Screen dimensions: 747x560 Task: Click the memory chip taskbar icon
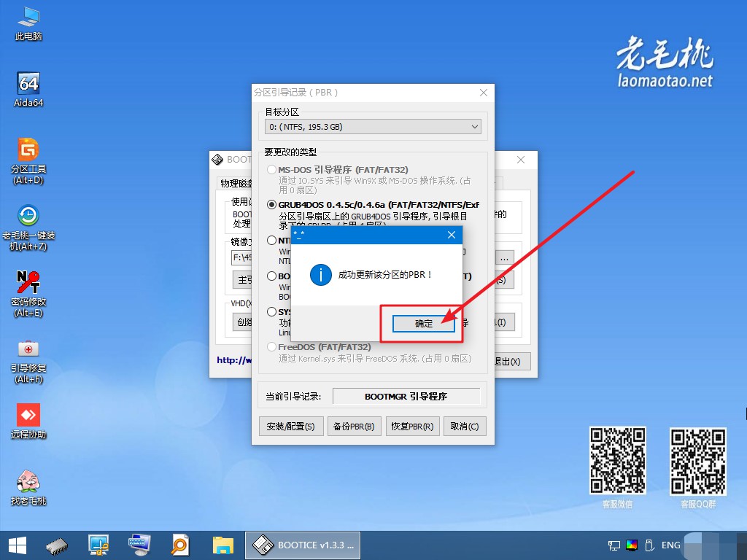(x=57, y=545)
